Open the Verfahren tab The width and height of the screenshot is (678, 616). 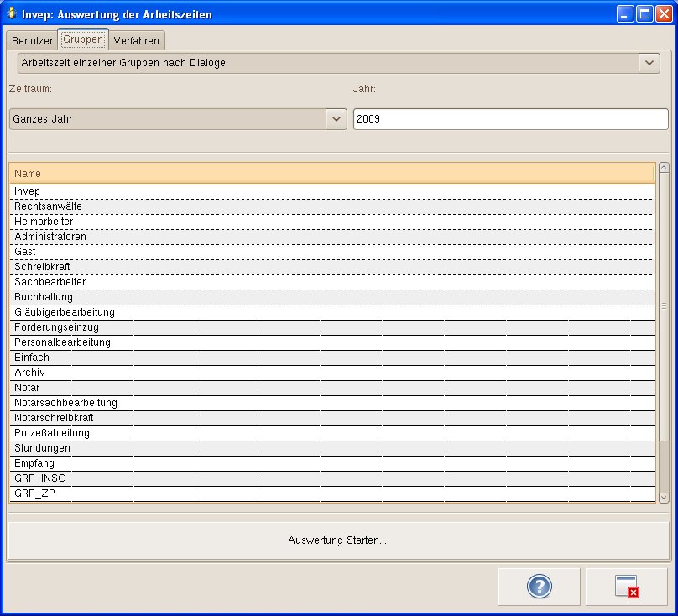coord(137,40)
